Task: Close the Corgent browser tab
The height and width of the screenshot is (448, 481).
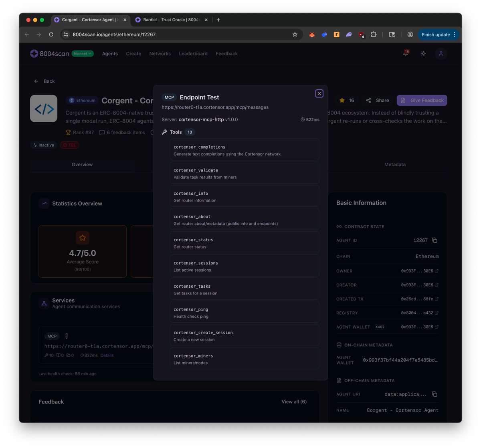Action: [125, 20]
